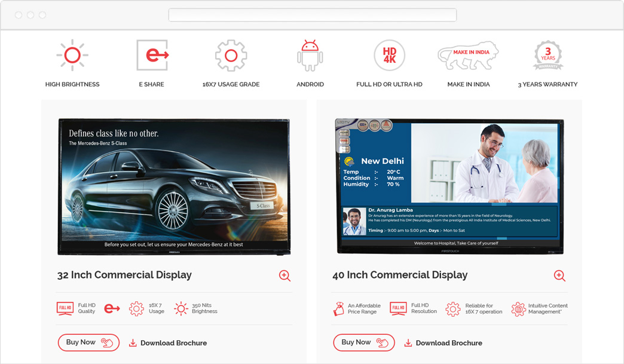The image size is (624, 364).
Task: Click the Affordable Price Range tag icon
Action: (339, 309)
